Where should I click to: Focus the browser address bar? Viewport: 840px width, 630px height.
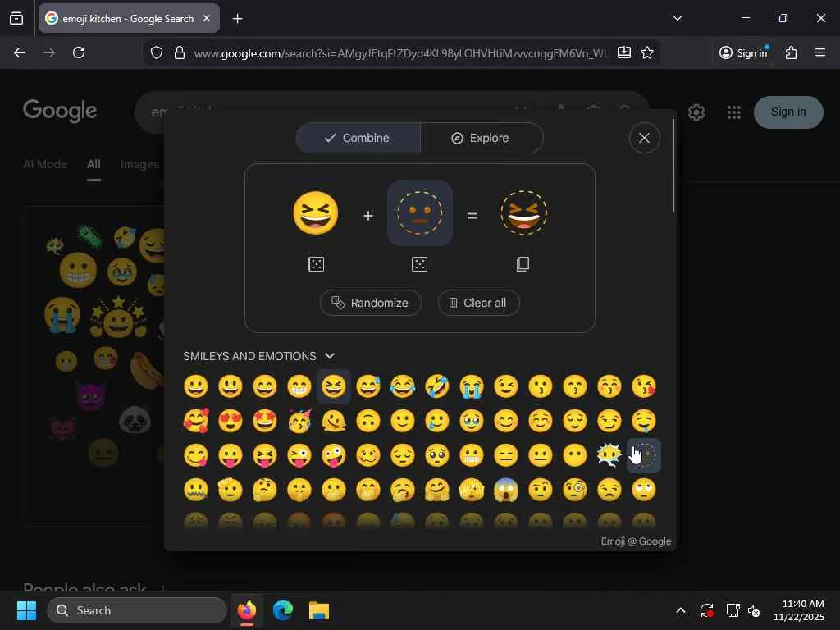400,53
